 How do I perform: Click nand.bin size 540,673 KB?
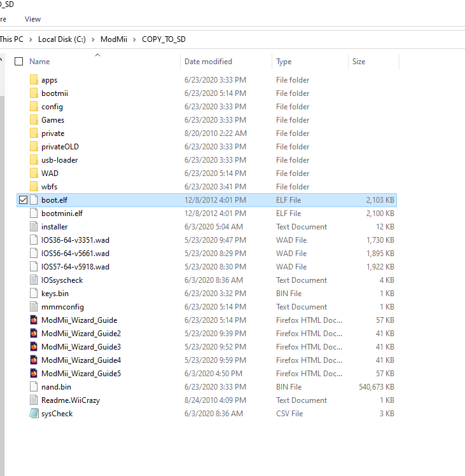[x=377, y=387]
